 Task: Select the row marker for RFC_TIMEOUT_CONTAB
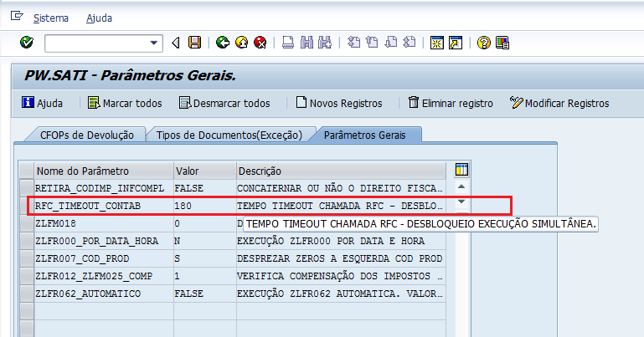(26, 206)
